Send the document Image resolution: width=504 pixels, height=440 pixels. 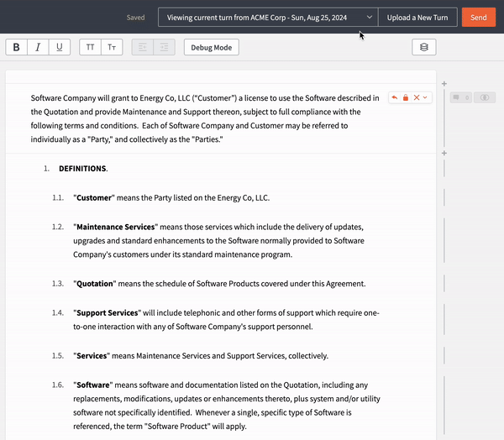pos(479,18)
